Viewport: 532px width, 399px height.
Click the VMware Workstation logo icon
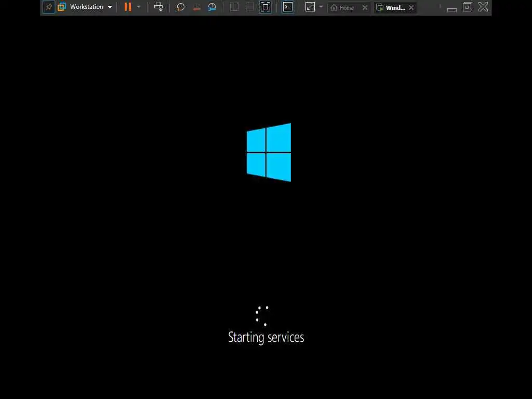click(62, 7)
